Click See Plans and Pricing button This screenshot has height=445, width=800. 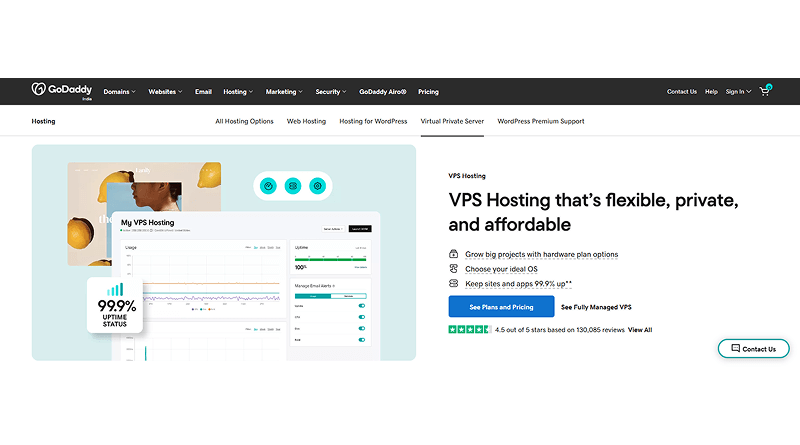(500, 307)
